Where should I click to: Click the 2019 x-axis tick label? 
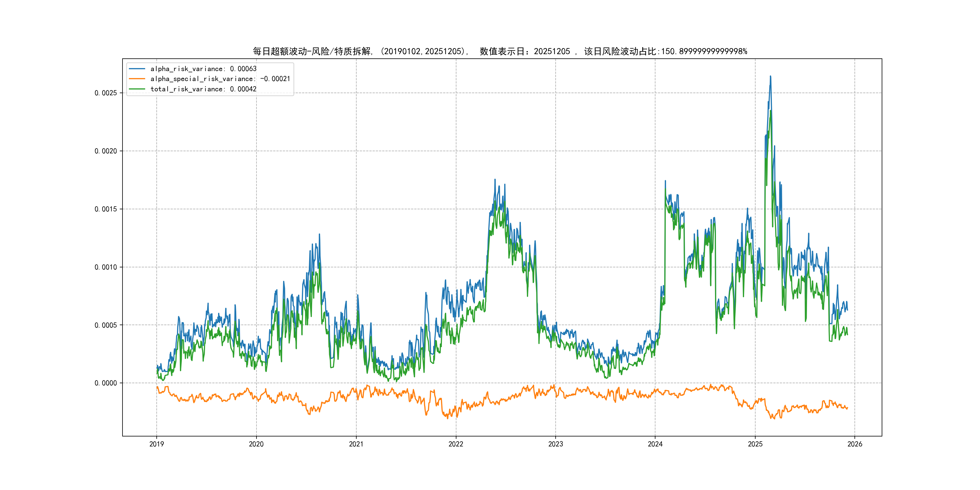(156, 444)
